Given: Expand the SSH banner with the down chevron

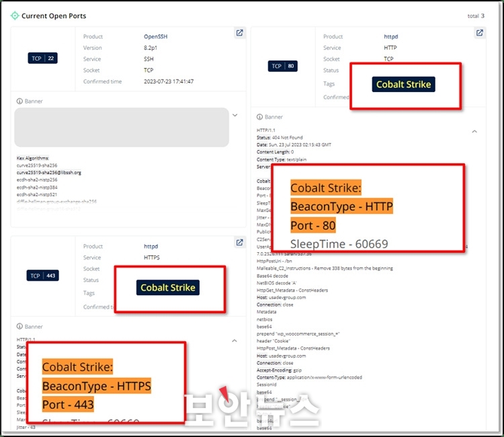Looking at the screenshot, I should [235, 115].
